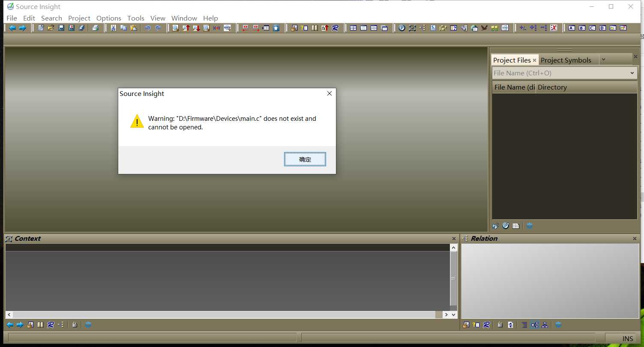Click the Cut scissors icon
Viewport: 644px width, 347px height.
pos(113,28)
